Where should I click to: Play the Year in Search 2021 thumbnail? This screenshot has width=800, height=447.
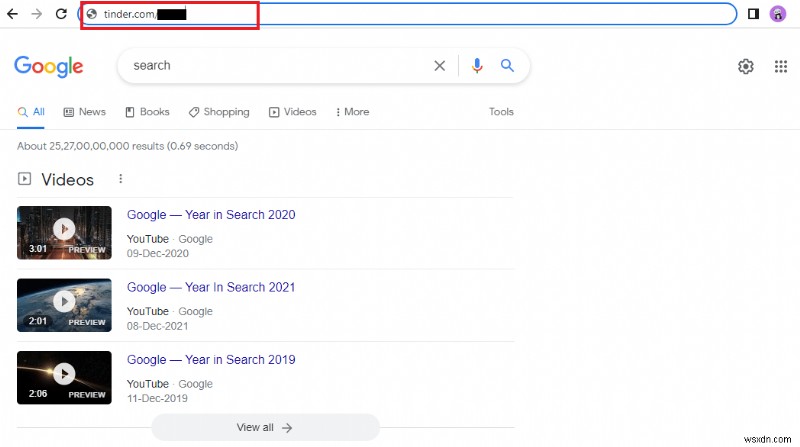click(64, 301)
